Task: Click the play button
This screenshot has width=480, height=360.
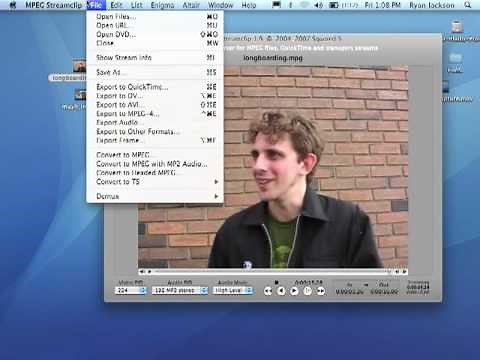Action: (294, 291)
